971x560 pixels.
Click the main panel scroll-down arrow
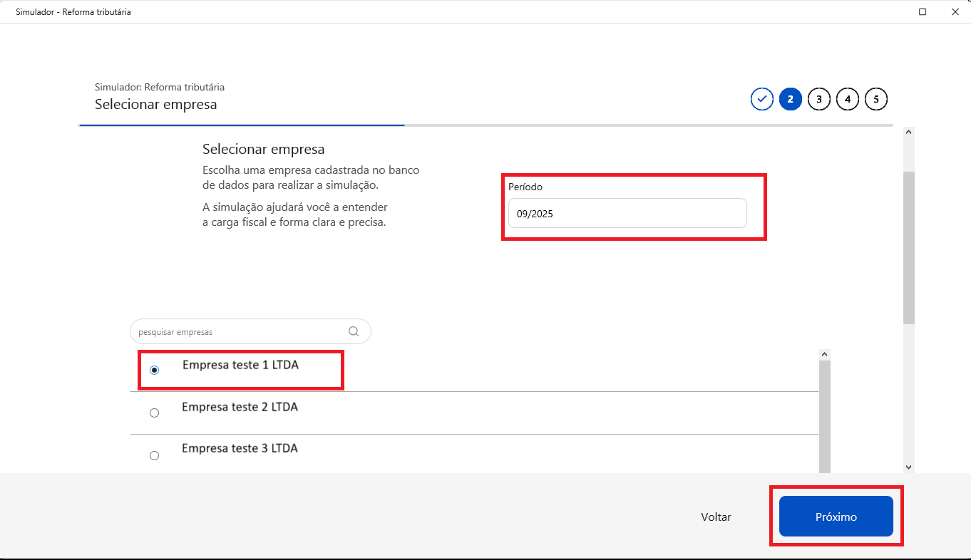908,467
